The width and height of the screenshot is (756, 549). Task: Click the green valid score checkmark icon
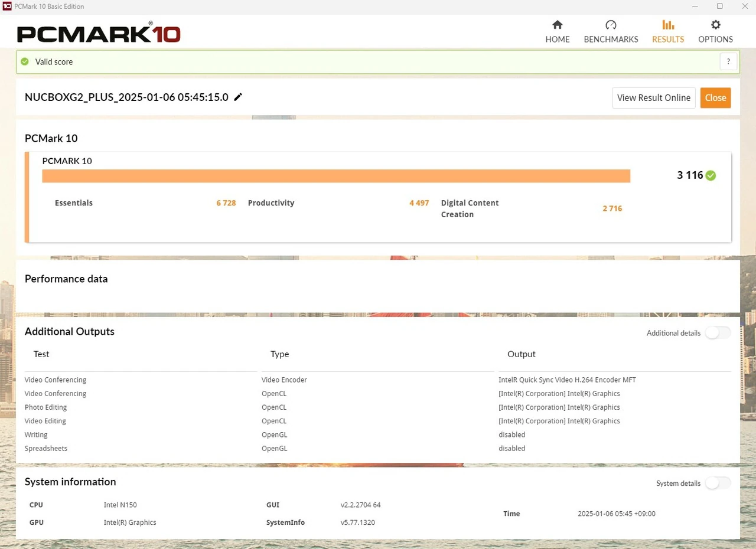pos(25,61)
